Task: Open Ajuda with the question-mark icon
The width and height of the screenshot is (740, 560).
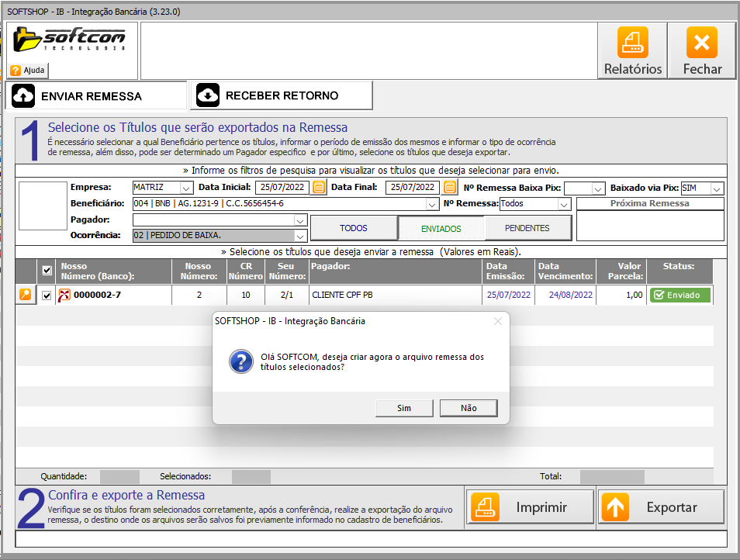Action: [x=15, y=70]
